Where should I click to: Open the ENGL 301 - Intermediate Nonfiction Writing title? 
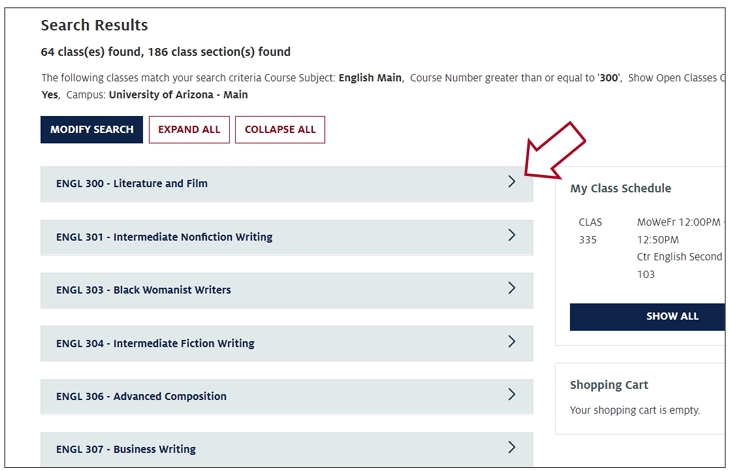(165, 237)
